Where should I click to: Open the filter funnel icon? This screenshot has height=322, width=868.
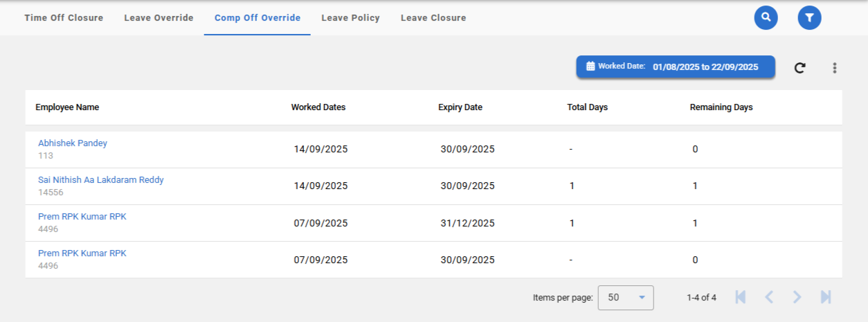809,18
